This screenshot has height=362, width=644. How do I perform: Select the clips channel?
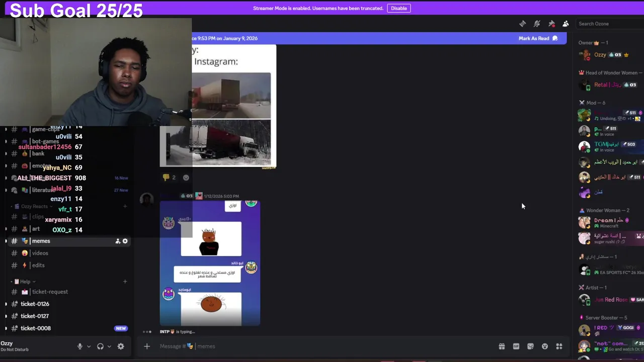pyautogui.click(x=68, y=217)
